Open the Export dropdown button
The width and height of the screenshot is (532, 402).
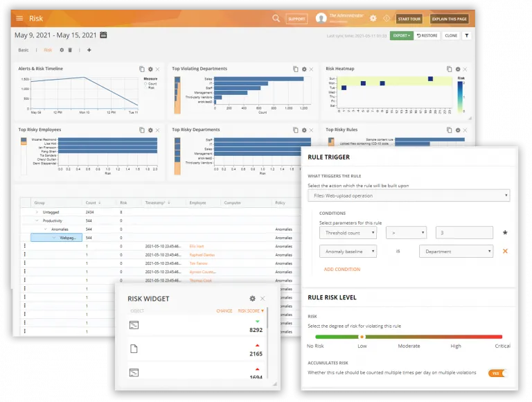(402, 35)
